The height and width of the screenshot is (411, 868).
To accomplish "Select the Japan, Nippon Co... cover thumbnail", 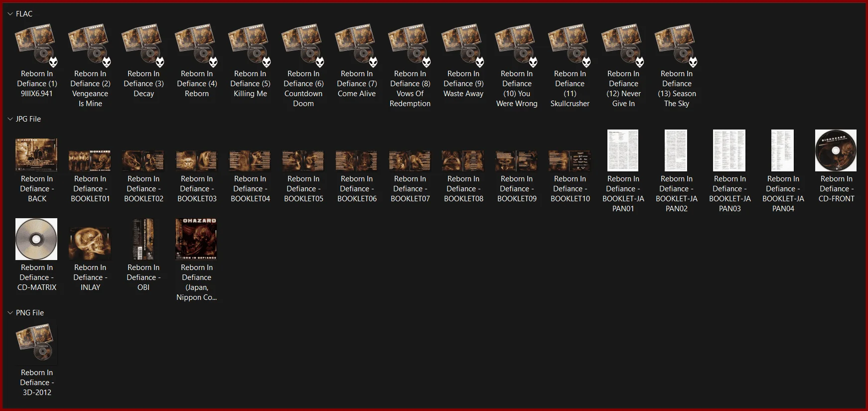I will pos(196,239).
